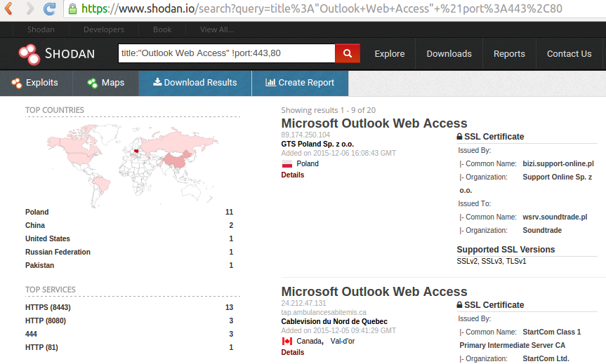The height and width of the screenshot is (364, 606).
Task: Open first Microsoft Outlook Web Access result
Action: click(374, 123)
